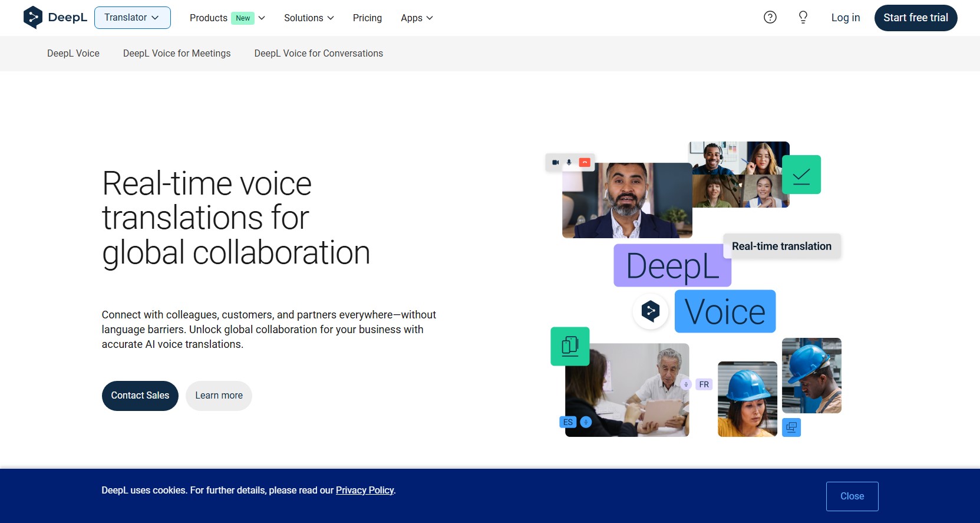This screenshot has width=980, height=523.
Task: Go to the Pricing page
Action: 367,18
